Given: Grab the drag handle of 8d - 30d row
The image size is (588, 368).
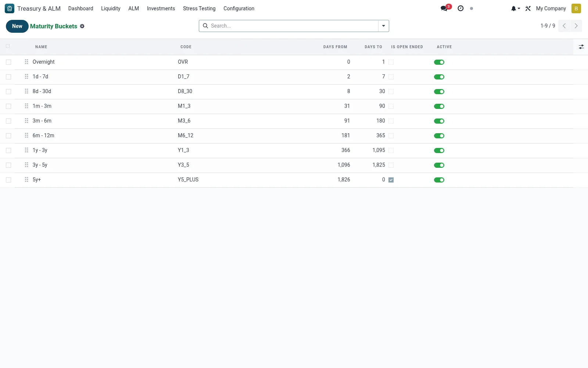Looking at the screenshot, I should (x=26, y=91).
